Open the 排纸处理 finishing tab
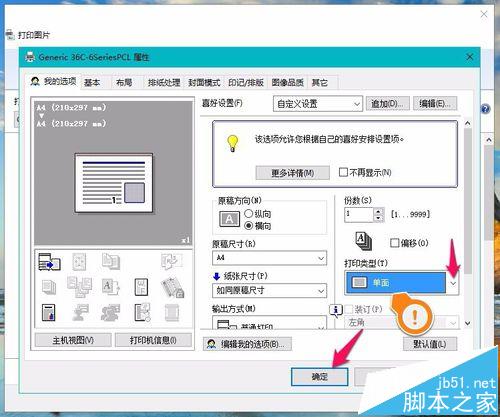500x417 pixels. pyautogui.click(x=164, y=82)
